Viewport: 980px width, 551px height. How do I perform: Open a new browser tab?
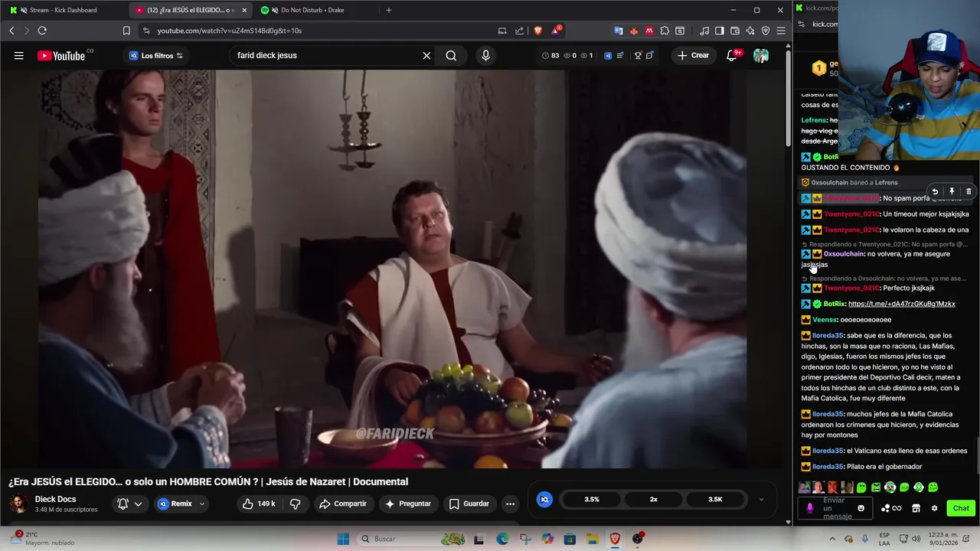click(x=389, y=10)
